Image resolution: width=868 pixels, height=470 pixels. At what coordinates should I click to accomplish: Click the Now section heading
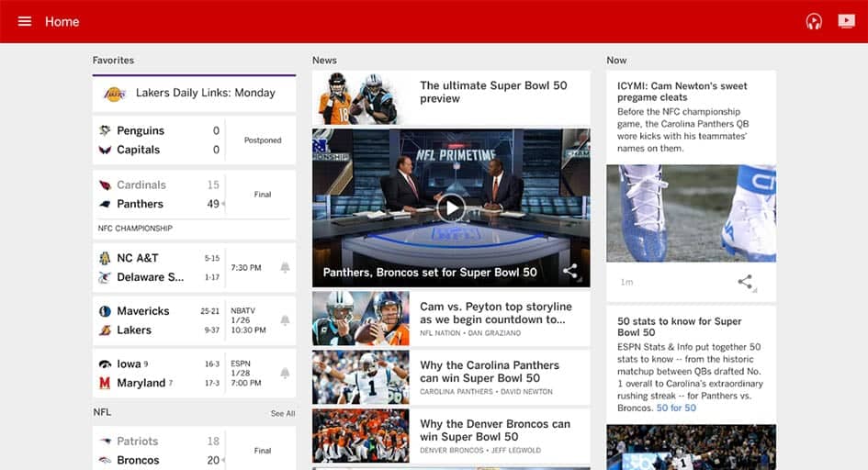pyautogui.click(x=616, y=61)
